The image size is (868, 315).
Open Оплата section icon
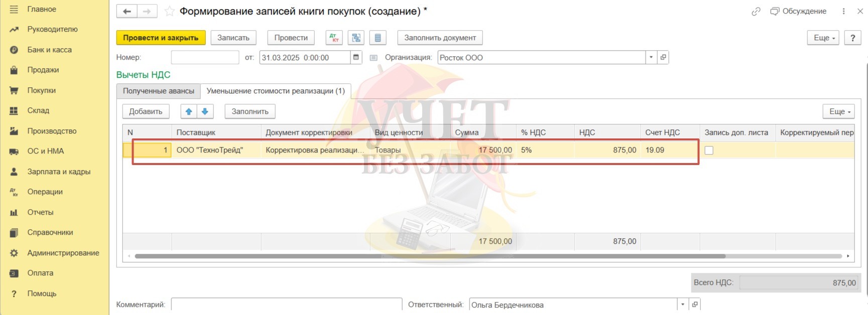pyautogui.click(x=14, y=273)
